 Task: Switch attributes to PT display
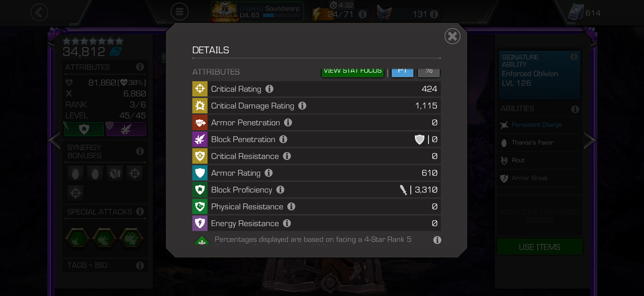402,72
